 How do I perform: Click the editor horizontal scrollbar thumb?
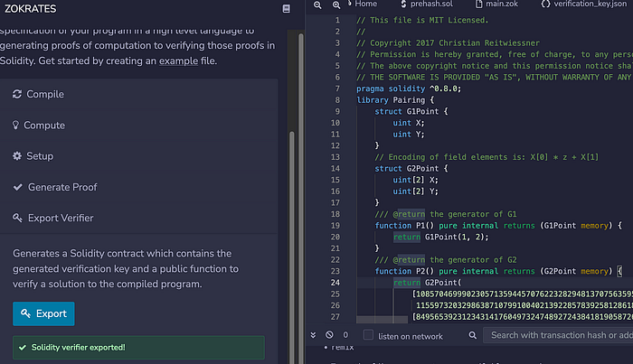click(382, 320)
